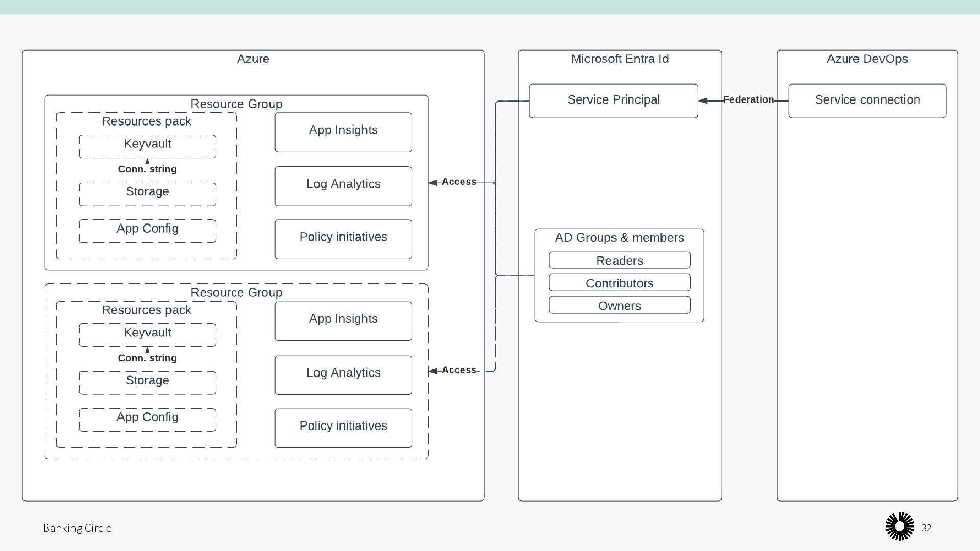Click the slide page number 32
Screen dimensions: 980x551
pos(926,528)
